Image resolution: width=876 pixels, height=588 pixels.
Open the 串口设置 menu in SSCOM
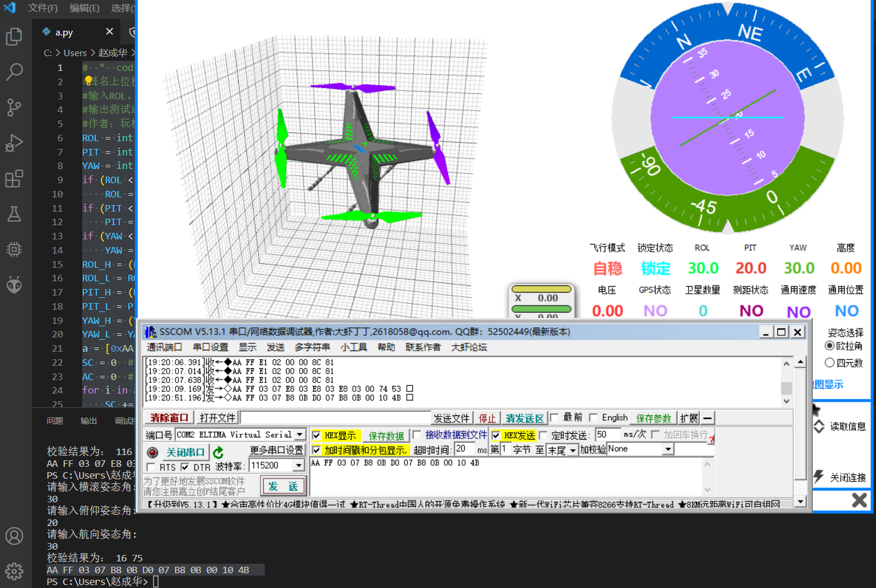pyautogui.click(x=210, y=347)
